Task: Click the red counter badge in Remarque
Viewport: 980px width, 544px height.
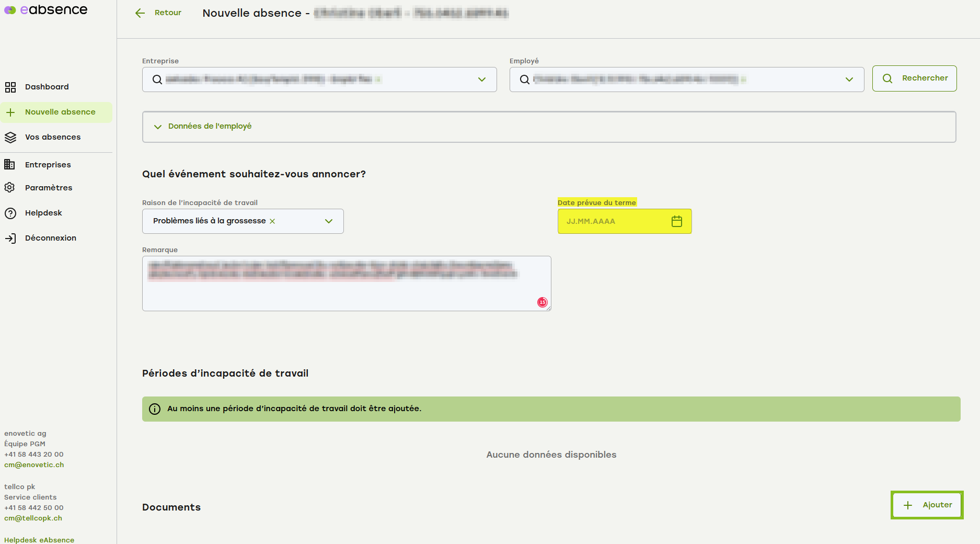Action: pos(542,302)
